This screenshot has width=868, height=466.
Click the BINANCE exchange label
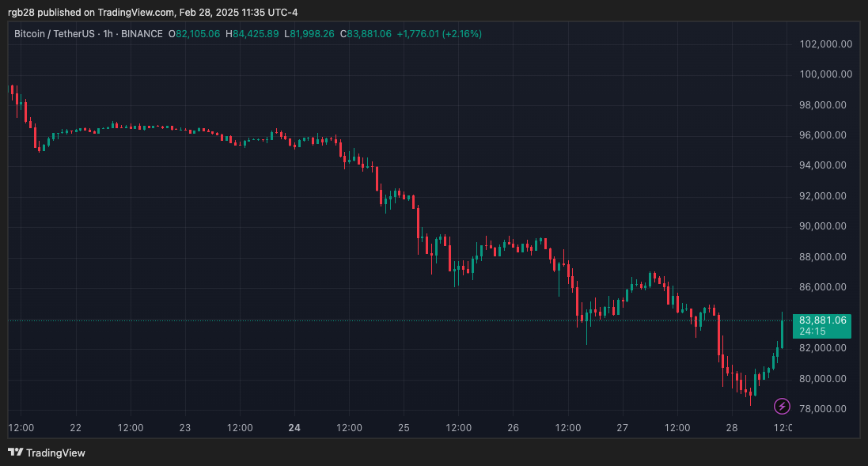pos(142,34)
